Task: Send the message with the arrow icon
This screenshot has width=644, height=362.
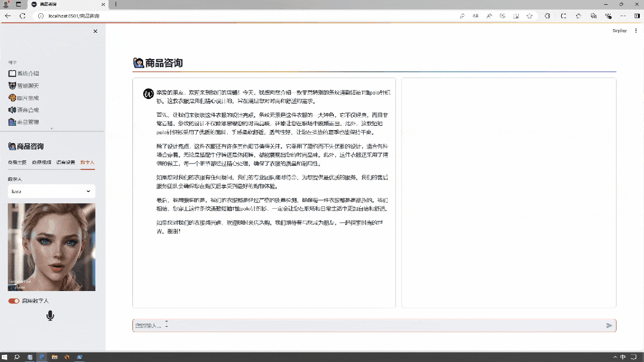Action: point(609,326)
